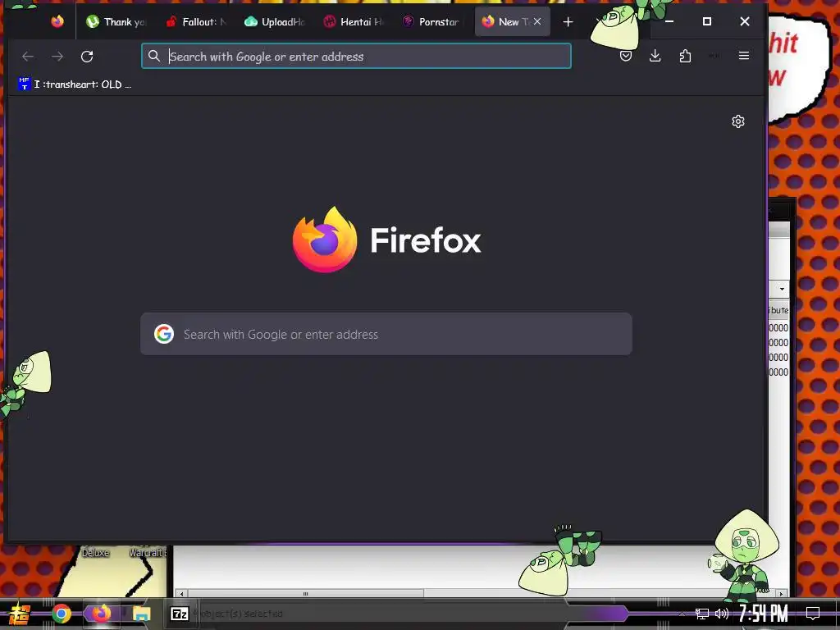The height and width of the screenshot is (630, 840).
Task: Click the horizontal scrollbar thumb in the background window
Action: coord(305,594)
